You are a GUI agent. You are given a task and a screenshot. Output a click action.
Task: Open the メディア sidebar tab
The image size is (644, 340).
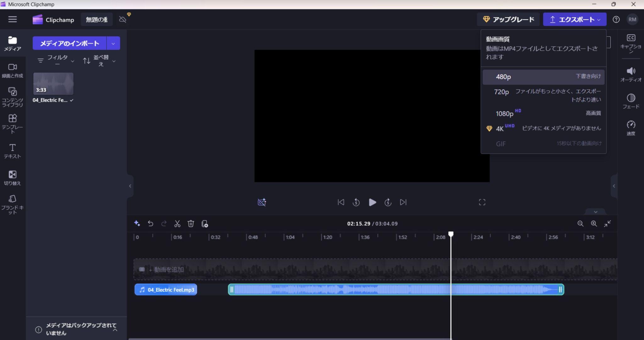[x=13, y=44]
